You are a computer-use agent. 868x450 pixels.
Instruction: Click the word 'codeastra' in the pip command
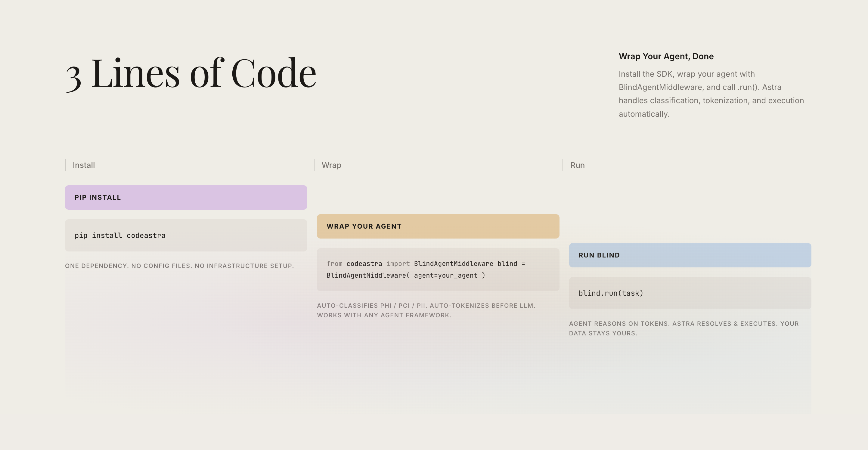[x=146, y=236]
